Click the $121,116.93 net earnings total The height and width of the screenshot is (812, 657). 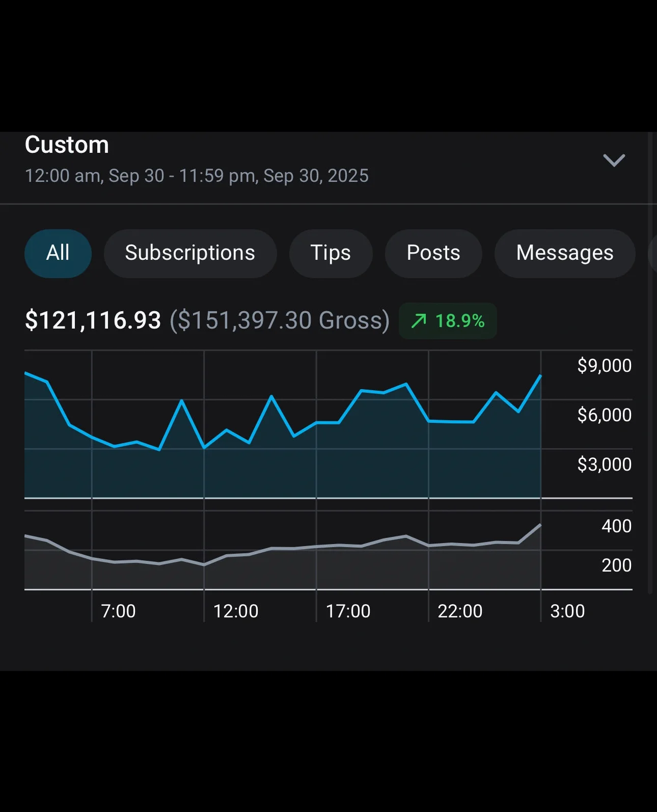[x=93, y=320]
